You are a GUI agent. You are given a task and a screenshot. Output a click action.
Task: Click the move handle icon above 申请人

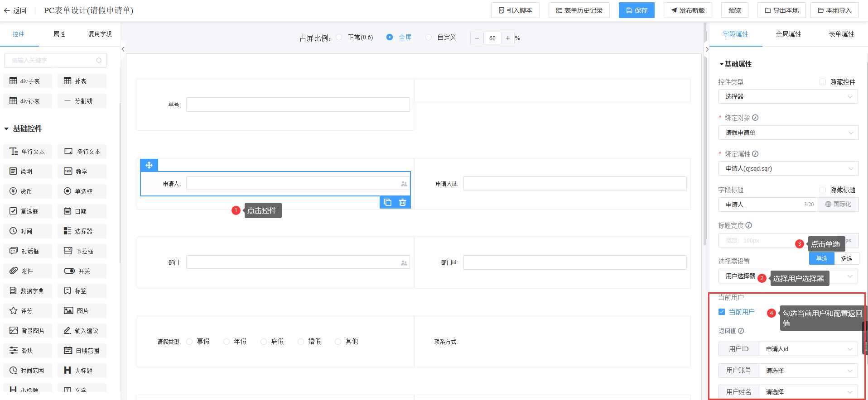click(149, 165)
